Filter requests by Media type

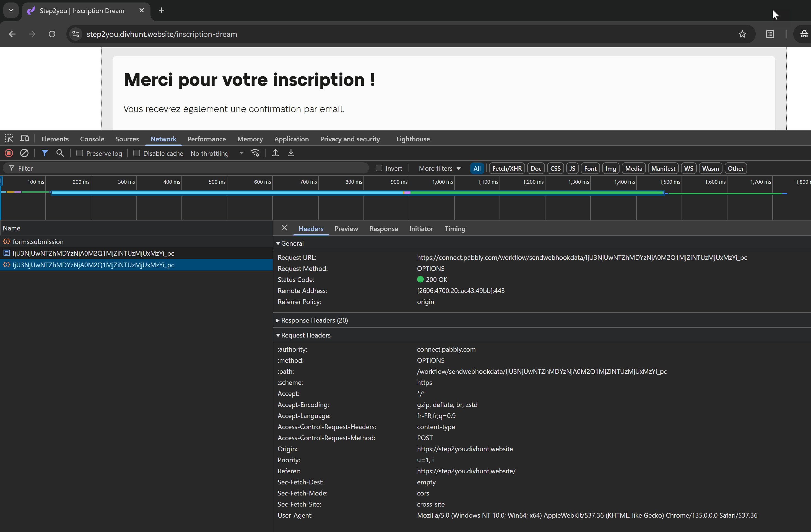click(x=633, y=168)
